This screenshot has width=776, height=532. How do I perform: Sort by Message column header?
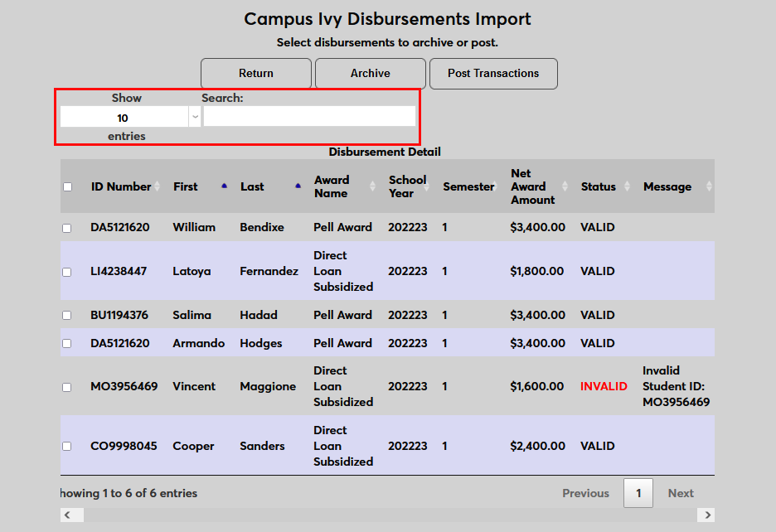(x=667, y=186)
